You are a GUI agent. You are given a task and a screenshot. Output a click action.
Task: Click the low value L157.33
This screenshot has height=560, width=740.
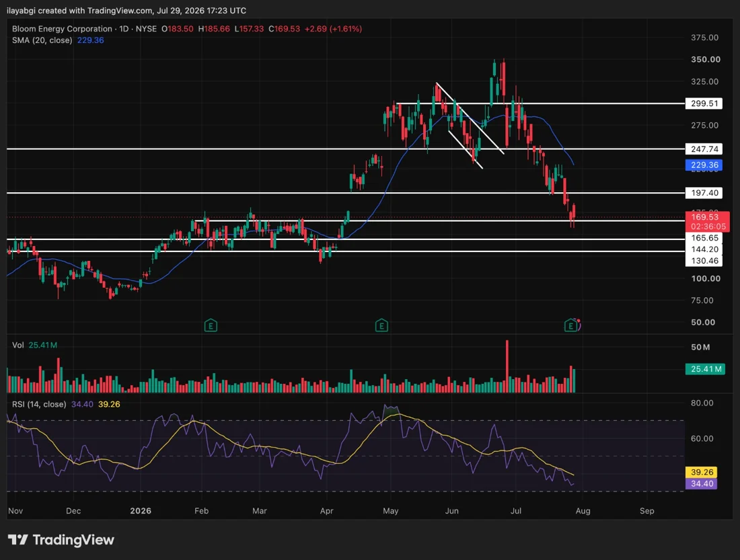249,29
